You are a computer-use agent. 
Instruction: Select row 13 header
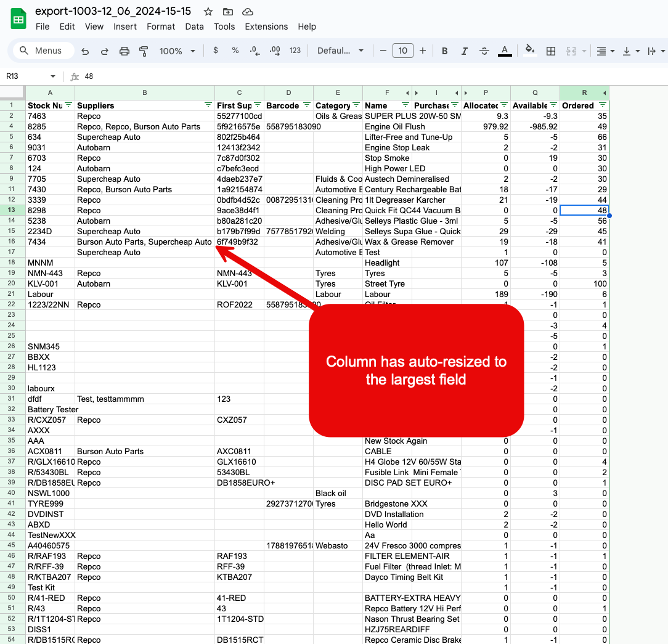tap(12, 210)
